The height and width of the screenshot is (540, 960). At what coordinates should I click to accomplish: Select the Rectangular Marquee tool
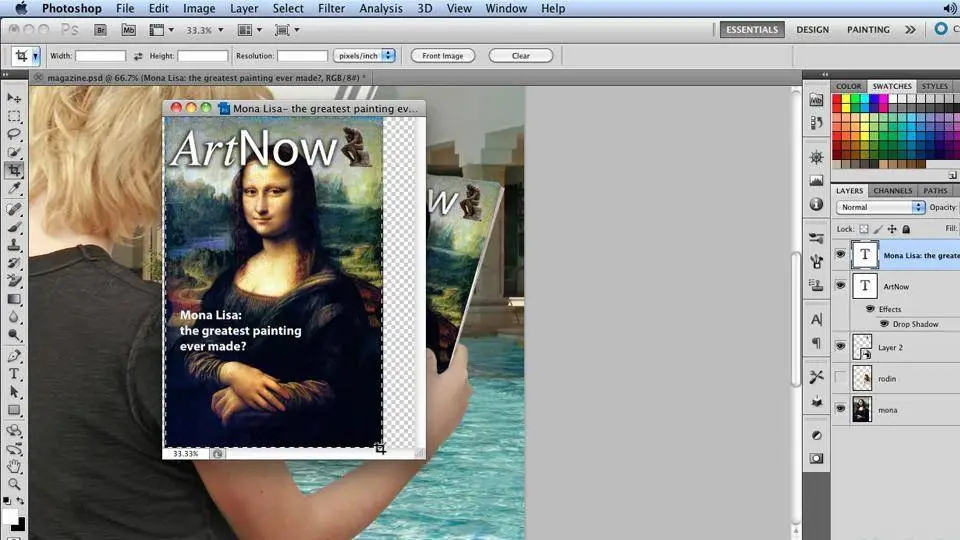[x=13, y=116]
